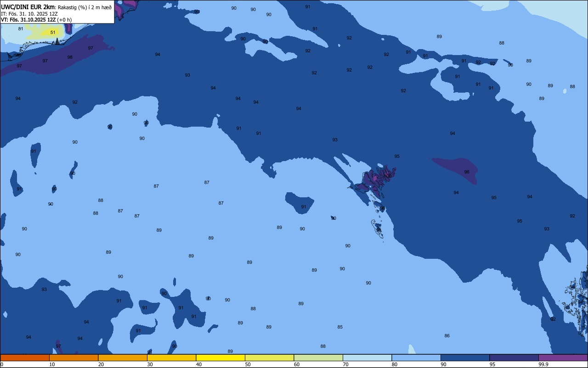Click the '100' value over the purple islands

pyautogui.click(x=388, y=176)
